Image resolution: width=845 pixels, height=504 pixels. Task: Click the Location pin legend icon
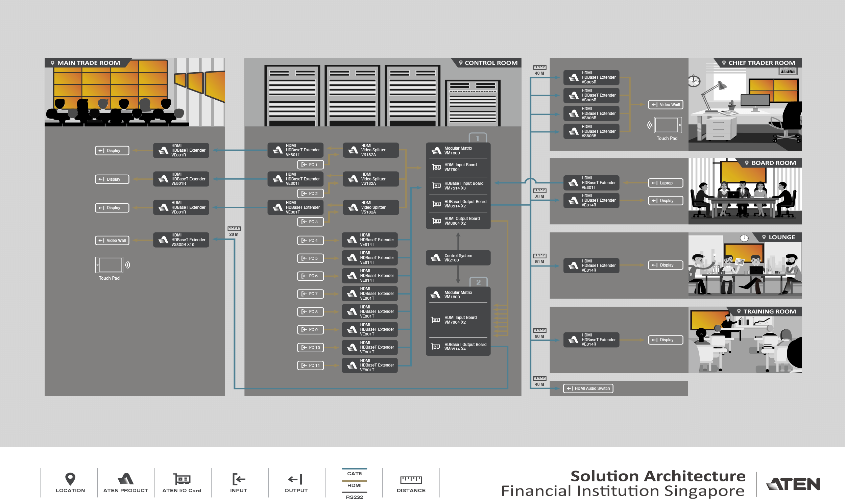[x=70, y=479]
